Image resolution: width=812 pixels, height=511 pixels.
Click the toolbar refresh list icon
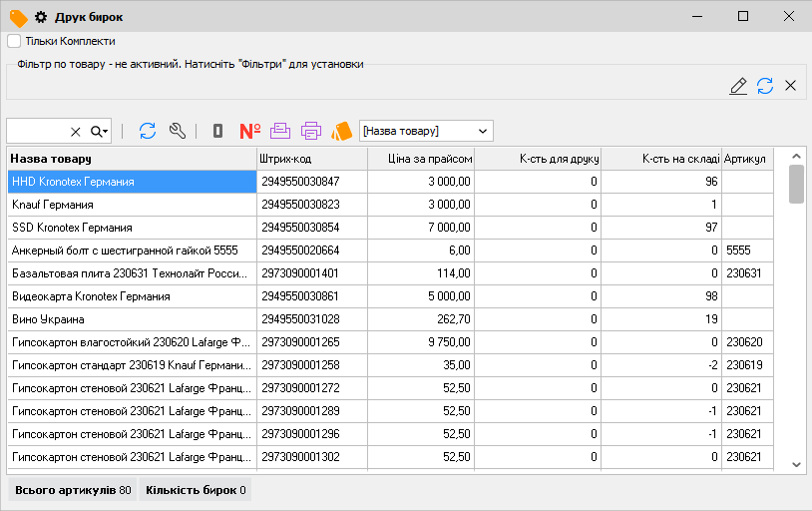coord(148,131)
